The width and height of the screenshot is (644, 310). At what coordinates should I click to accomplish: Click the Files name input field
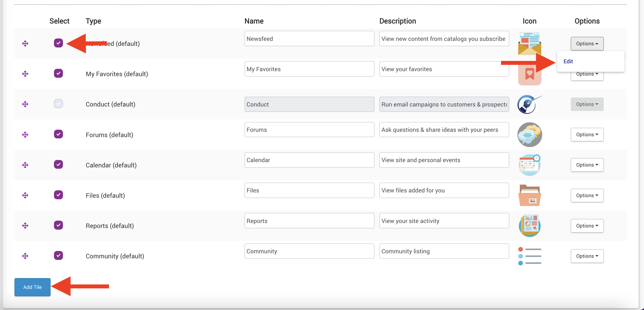(x=309, y=190)
